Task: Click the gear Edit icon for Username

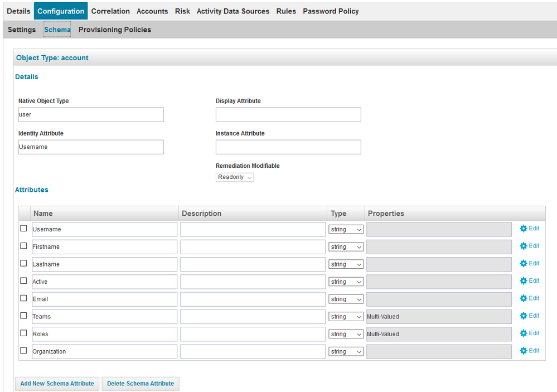Action: click(524, 229)
